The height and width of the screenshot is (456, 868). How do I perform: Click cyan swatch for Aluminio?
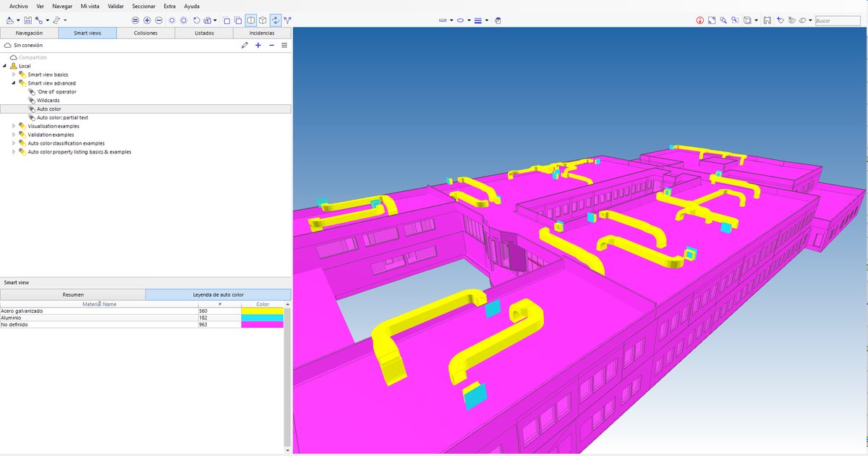click(x=263, y=318)
